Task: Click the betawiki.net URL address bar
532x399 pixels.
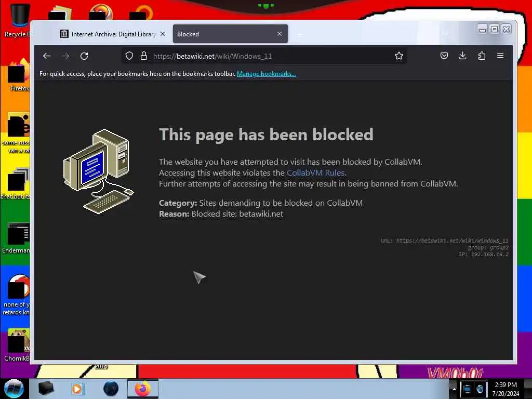Action: [264, 56]
